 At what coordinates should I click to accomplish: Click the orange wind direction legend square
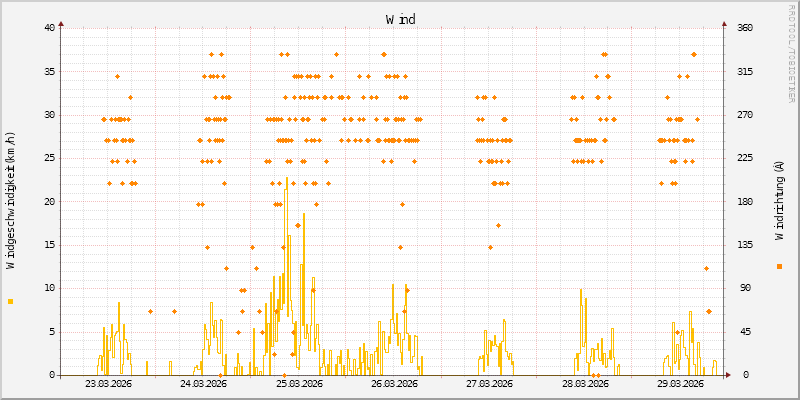[x=779, y=266]
